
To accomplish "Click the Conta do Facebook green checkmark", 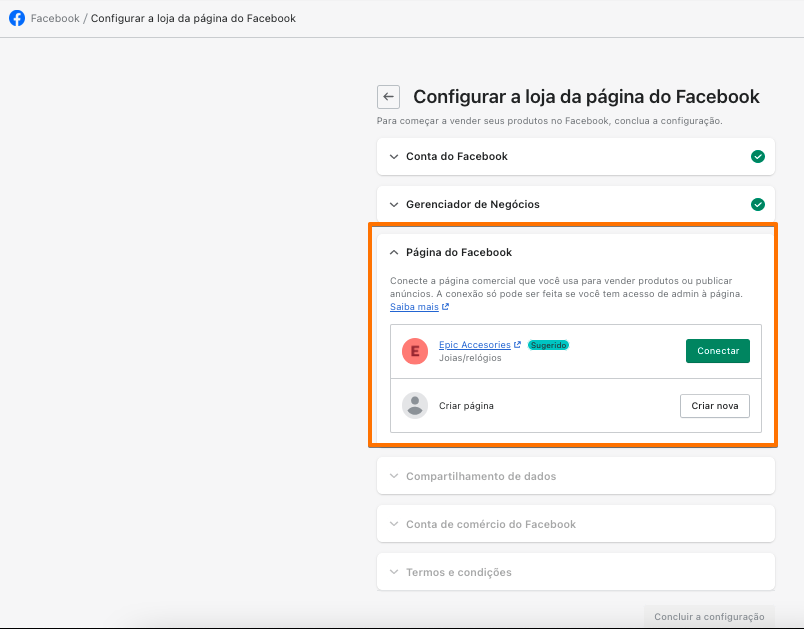I will pyautogui.click(x=758, y=157).
